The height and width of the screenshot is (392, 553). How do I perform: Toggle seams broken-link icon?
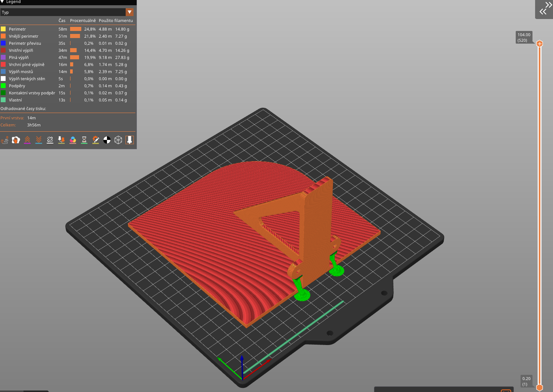(x=50, y=140)
